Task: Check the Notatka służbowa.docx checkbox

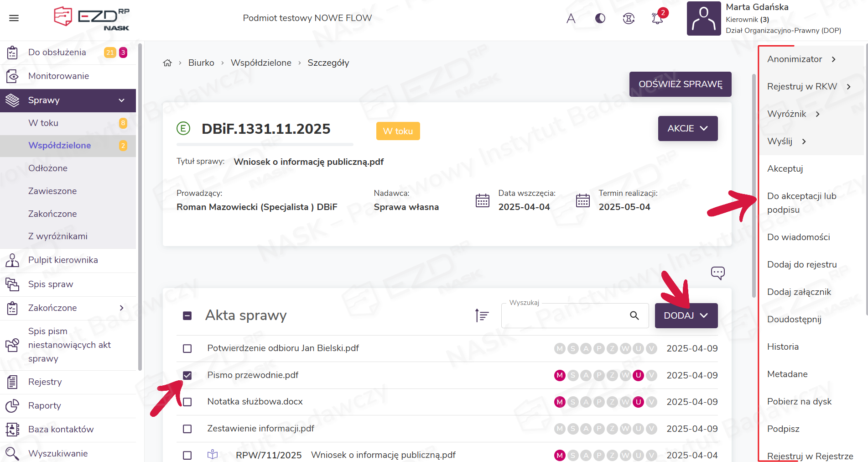Action: (187, 402)
